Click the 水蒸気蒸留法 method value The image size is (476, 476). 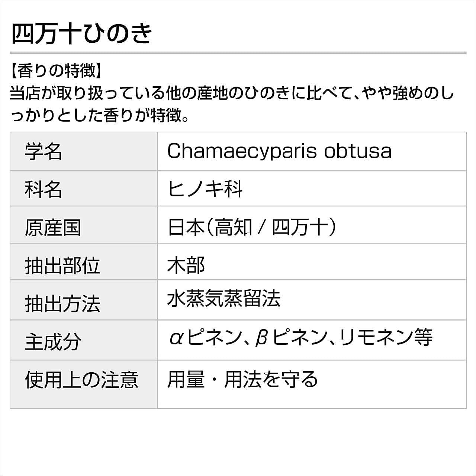coord(223,299)
